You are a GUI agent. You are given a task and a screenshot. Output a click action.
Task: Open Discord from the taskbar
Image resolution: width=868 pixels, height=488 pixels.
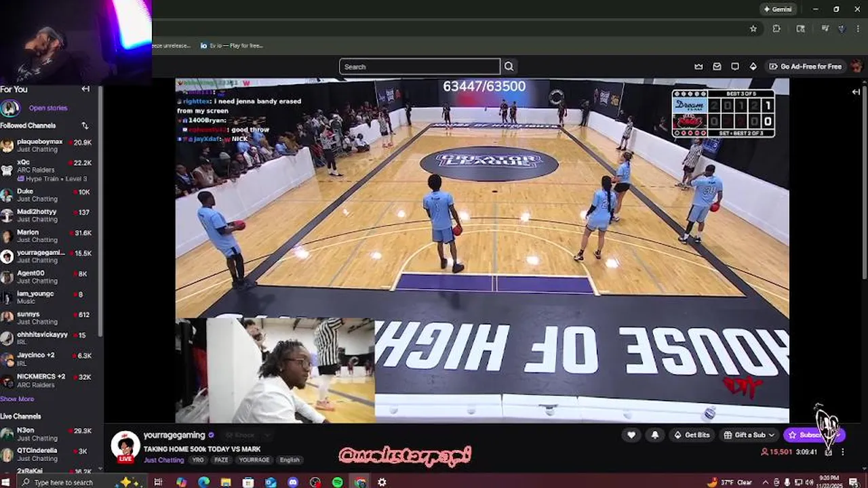(293, 482)
